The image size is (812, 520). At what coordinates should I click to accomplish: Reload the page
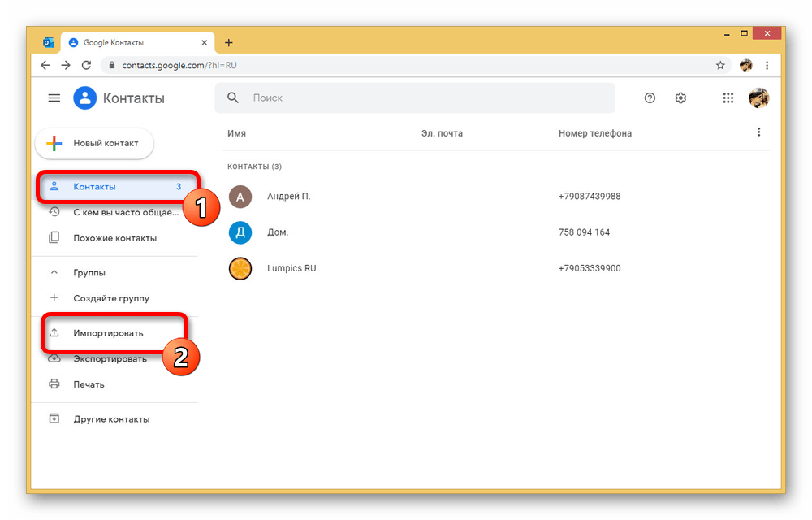click(x=87, y=65)
